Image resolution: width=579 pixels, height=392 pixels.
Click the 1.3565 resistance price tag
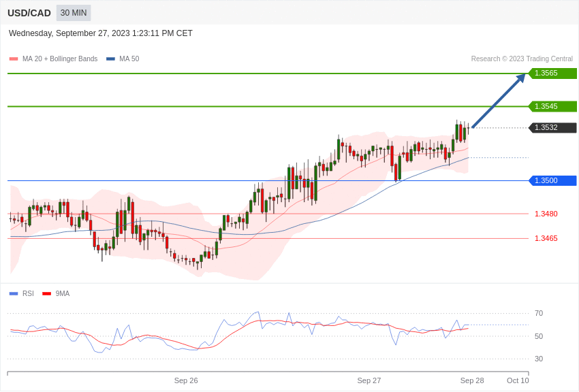(x=553, y=73)
